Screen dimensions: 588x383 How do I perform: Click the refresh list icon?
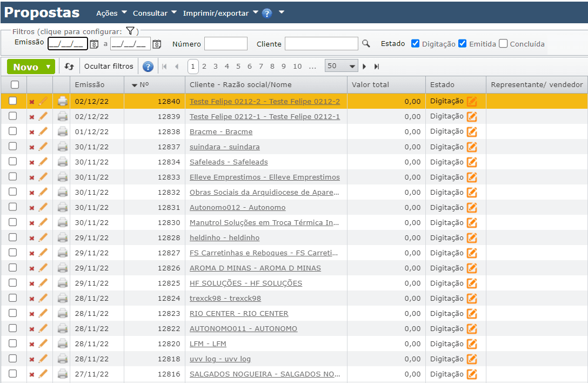point(69,67)
